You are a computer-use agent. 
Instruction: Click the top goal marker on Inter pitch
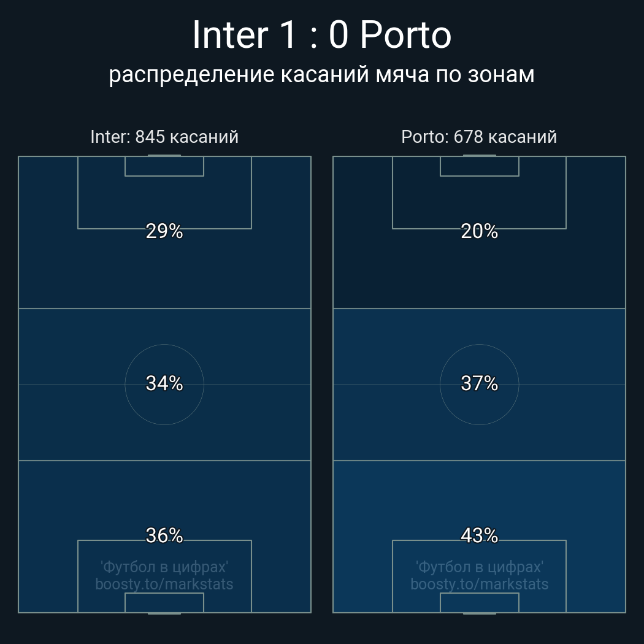164,156
